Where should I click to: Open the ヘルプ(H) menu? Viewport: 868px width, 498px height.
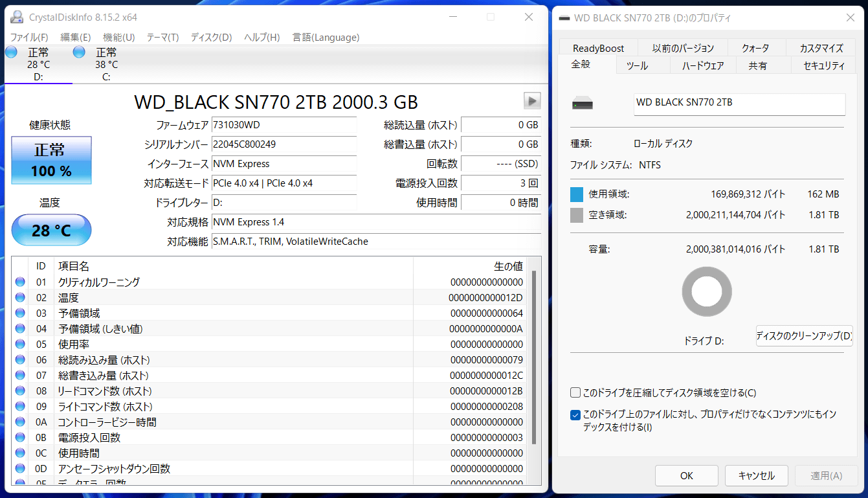point(262,37)
